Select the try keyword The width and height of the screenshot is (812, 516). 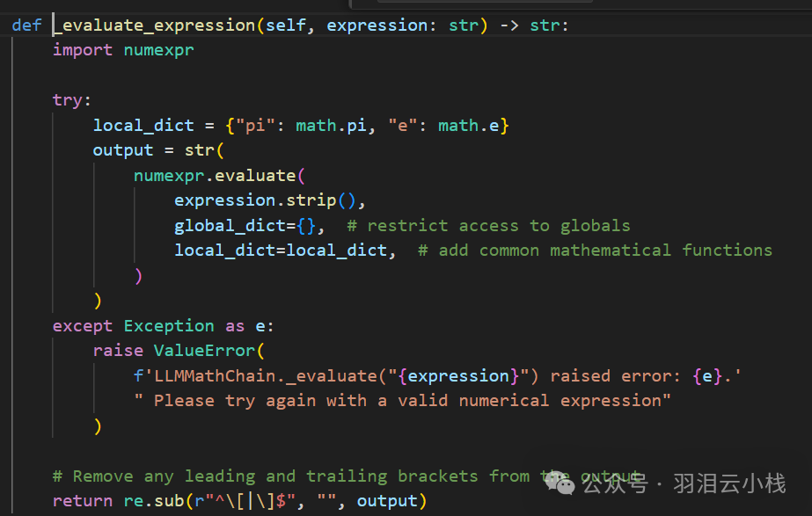point(68,100)
